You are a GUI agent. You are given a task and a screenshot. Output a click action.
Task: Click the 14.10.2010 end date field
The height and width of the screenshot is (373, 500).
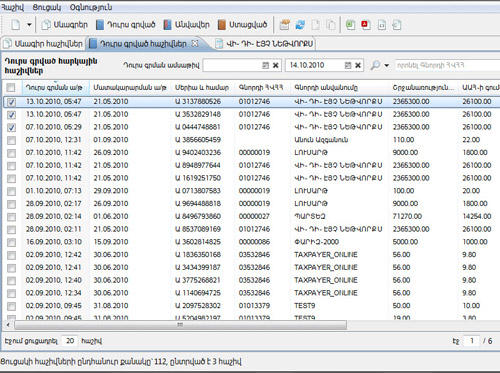click(x=314, y=65)
